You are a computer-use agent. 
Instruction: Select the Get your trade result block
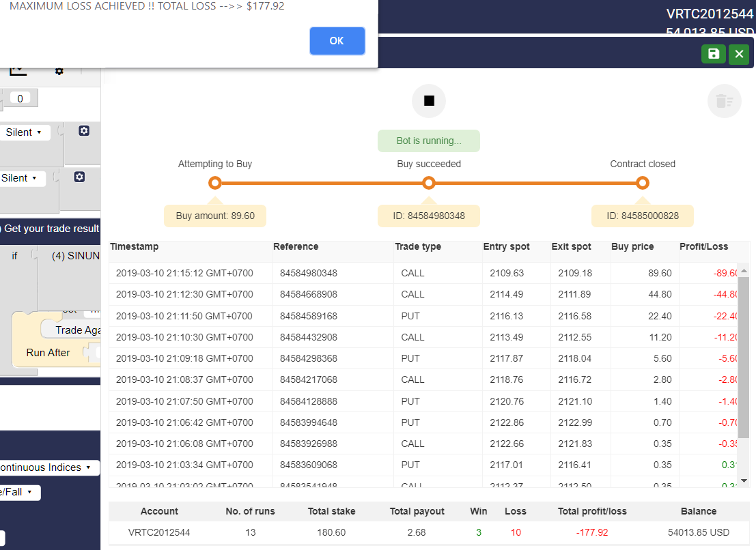(x=51, y=229)
